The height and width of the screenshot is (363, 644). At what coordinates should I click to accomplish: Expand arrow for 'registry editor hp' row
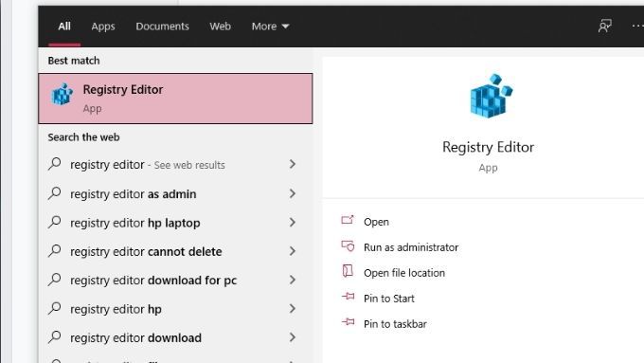(293, 309)
